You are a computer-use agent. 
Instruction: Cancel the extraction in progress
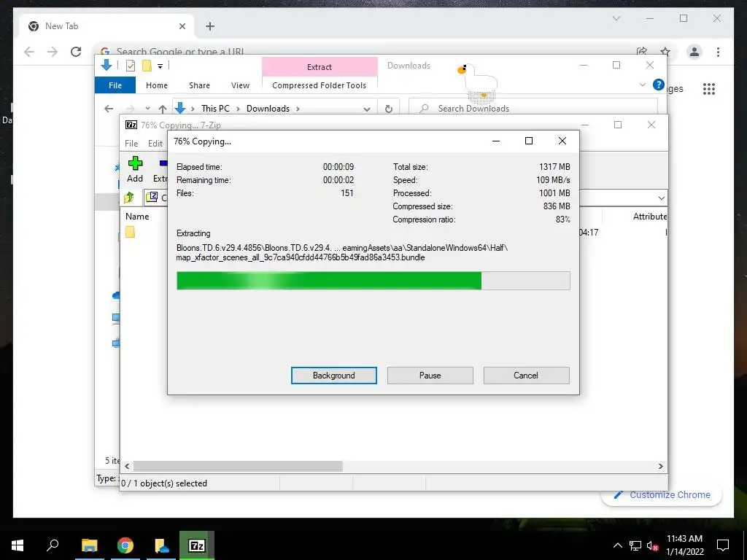click(x=526, y=376)
